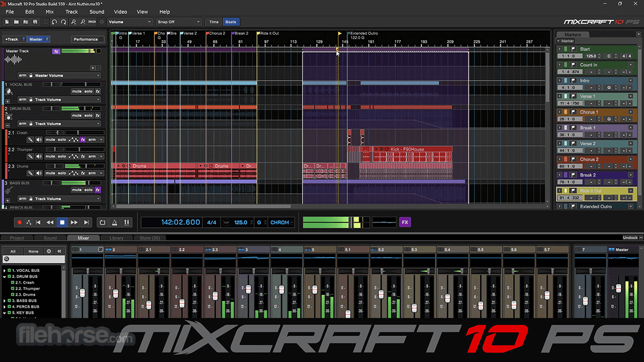Open CHROM tuner dropdown in transport
644x362 pixels.
[281, 222]
